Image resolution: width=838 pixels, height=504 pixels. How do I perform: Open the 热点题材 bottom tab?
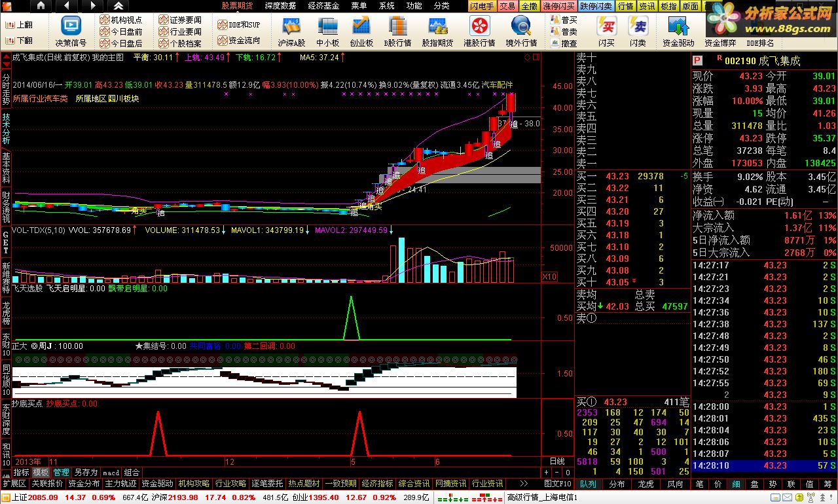click(x=304, y=484)
